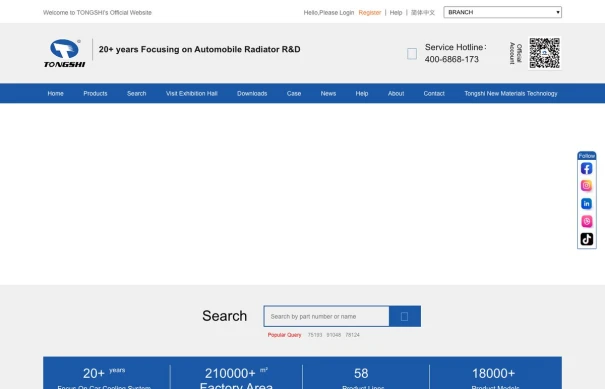The height and width of the screenshot is (389, 605).
Task: Open the News menu item
Action: (328, 93)
